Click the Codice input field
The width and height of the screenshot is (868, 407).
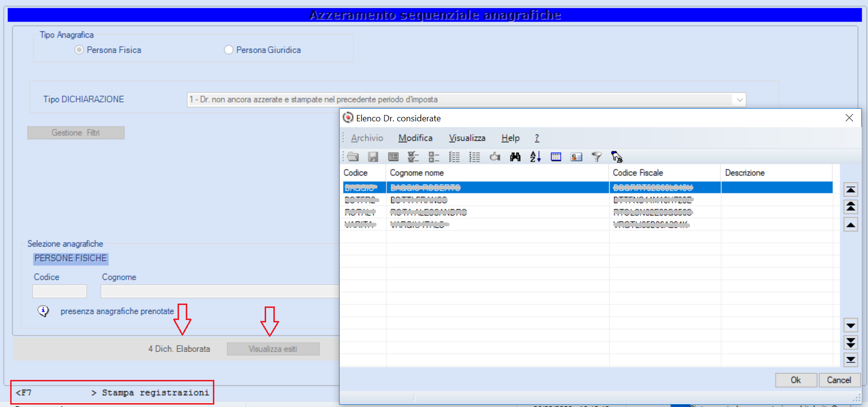[60, 291]
